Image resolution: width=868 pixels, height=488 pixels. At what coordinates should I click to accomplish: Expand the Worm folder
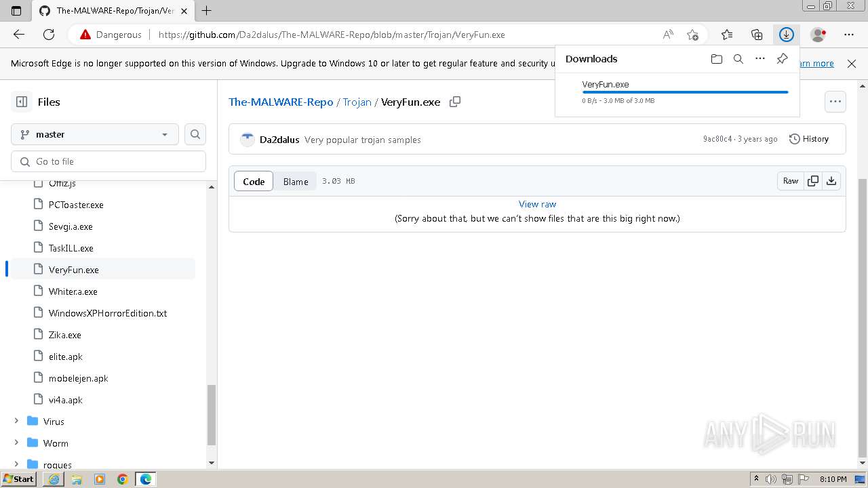click(16, 443)
